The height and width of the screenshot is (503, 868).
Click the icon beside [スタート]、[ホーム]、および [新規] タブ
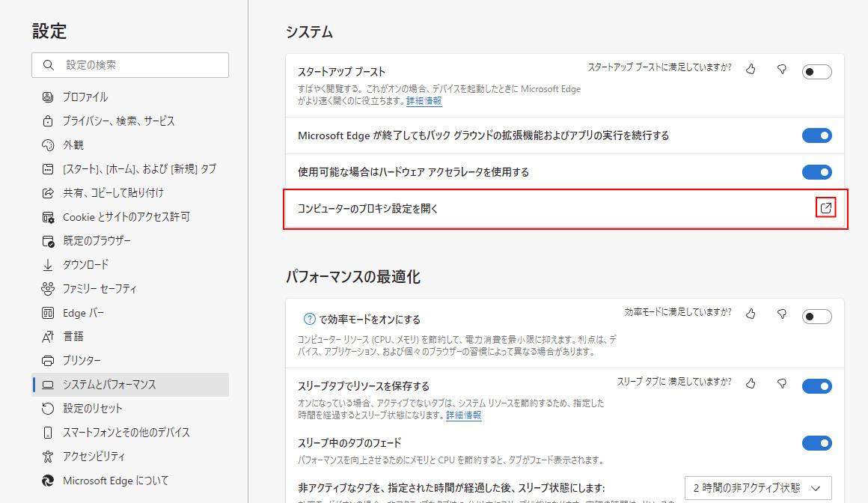(48, 169)
